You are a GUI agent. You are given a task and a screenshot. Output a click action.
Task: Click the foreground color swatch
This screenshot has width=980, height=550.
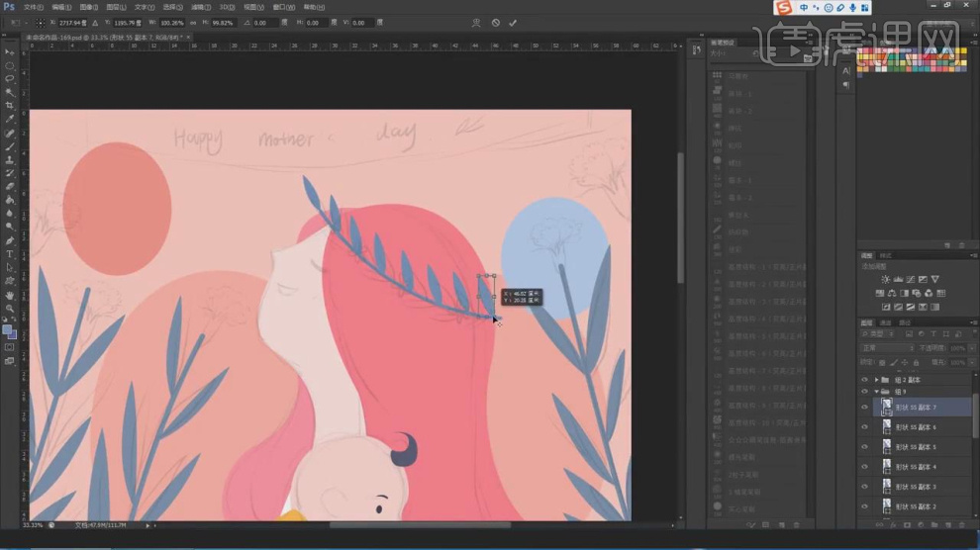(8, 329)
